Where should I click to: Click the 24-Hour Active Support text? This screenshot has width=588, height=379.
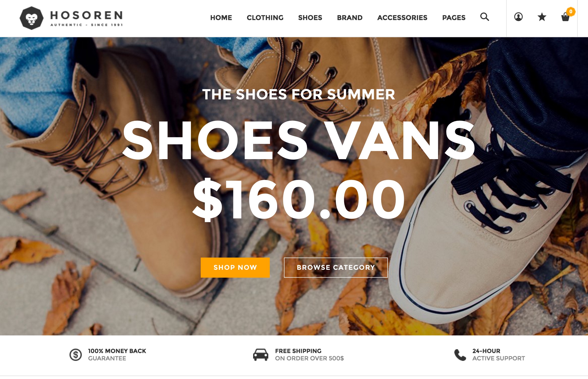coord(498,355)
